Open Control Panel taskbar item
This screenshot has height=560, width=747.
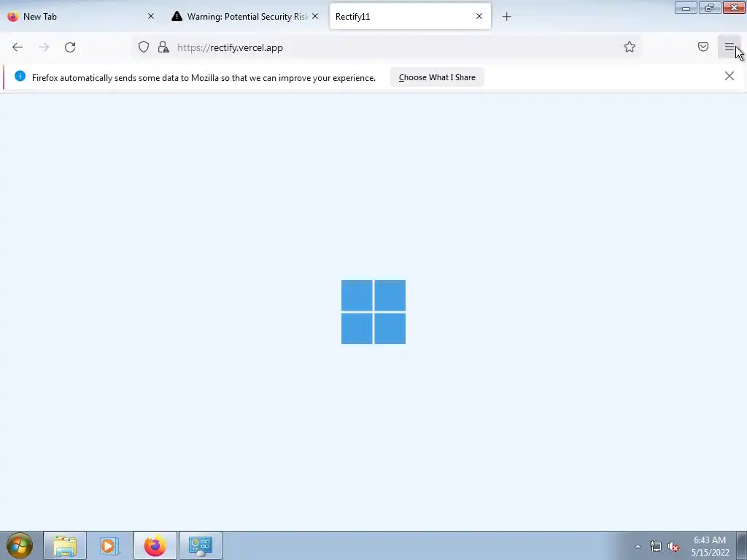click(201, 545)
